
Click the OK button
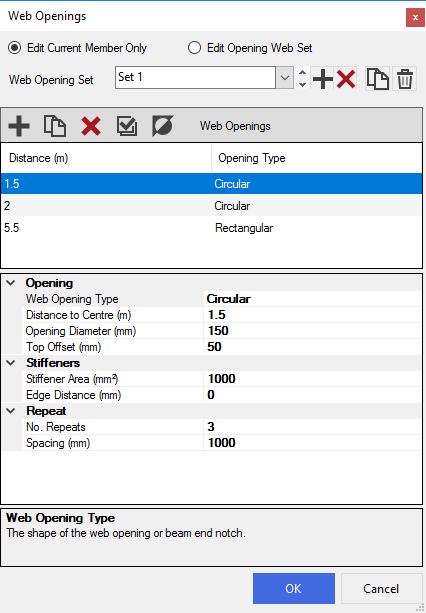(x=294, y=588)
